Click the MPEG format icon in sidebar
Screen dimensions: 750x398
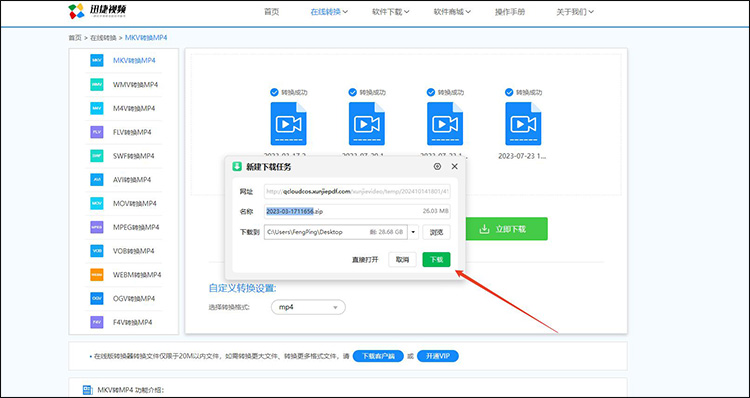point(97,227)
